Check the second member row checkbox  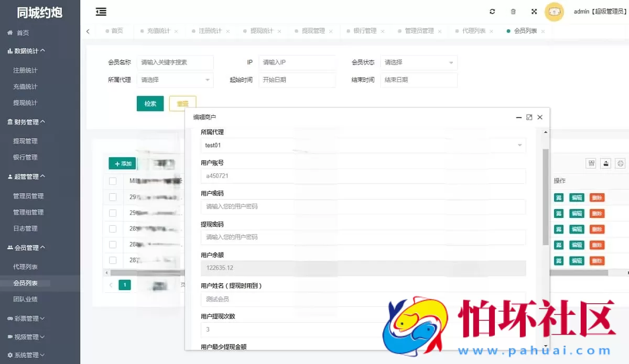113,197
